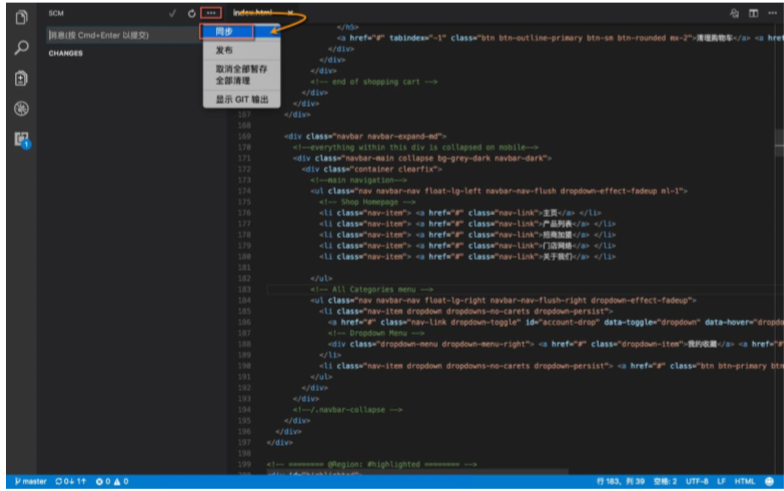Click the 'Dropdown Menu' comment line
This screenshot has height=491, width=784.
click(376, 333)
